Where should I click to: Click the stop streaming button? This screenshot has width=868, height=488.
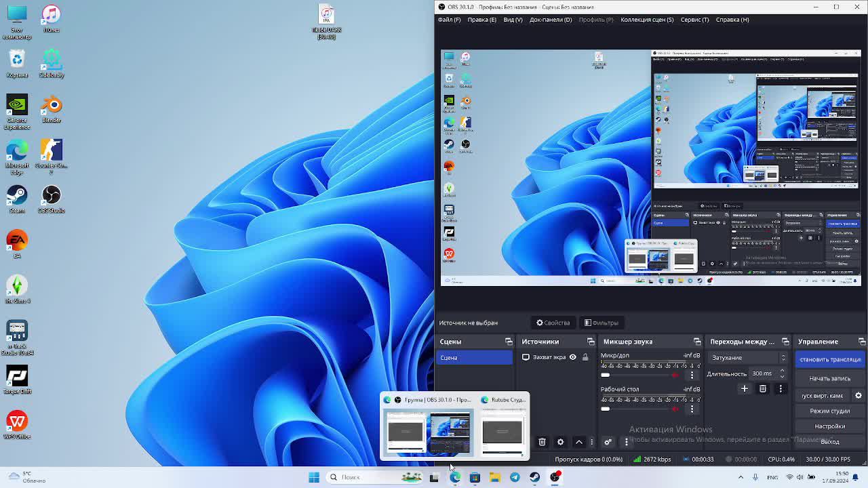830,359
